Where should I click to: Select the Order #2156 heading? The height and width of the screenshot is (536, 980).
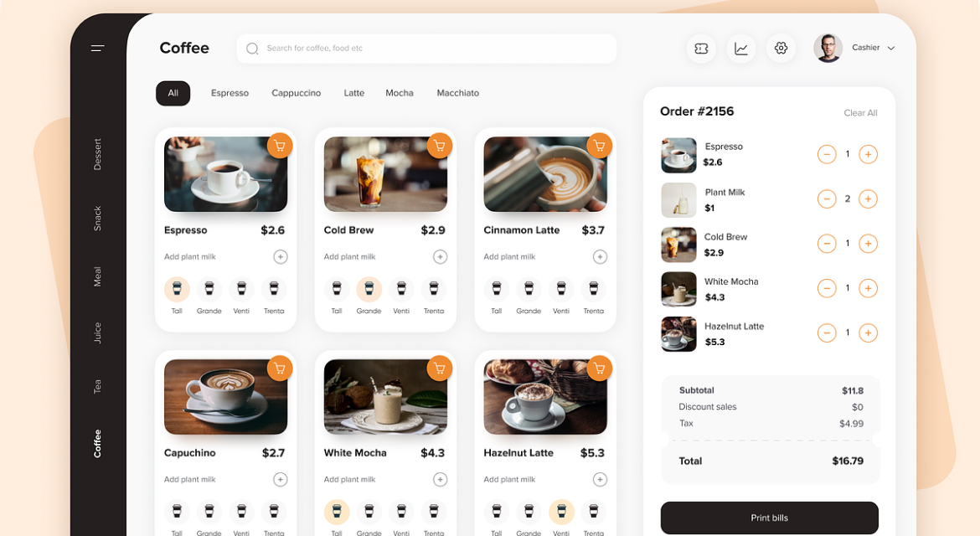pos(697,111)
